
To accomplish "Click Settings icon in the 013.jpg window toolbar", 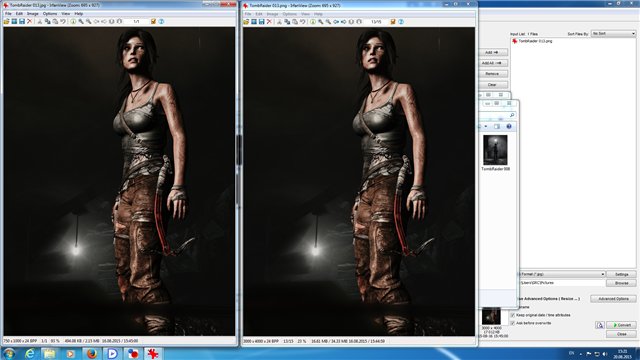I will pos(153,21).
